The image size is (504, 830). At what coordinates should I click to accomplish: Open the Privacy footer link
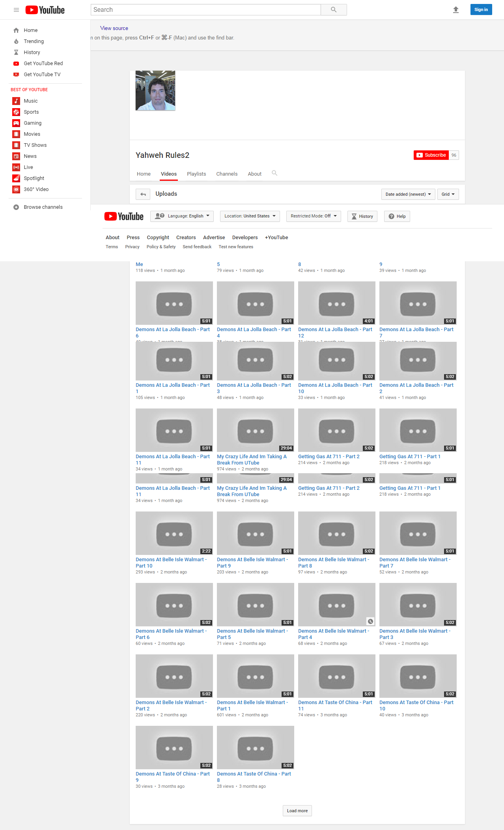click(132, 247)
